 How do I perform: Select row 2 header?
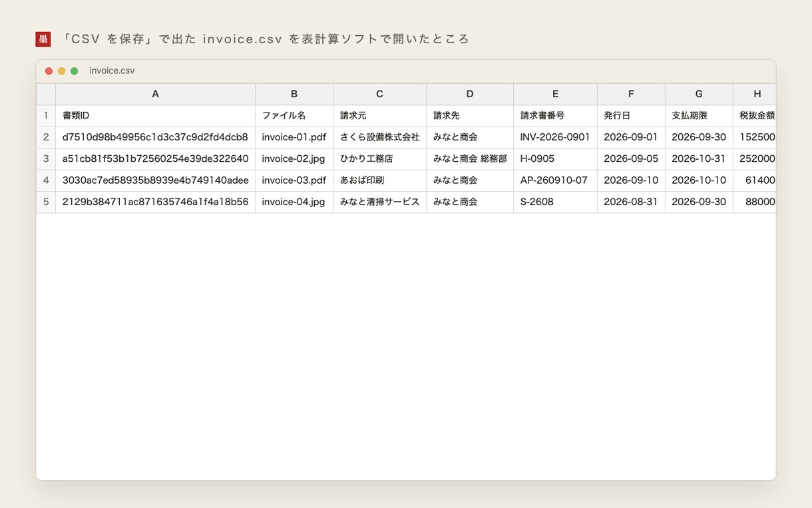pyautogui.click(x=46, y=137)
